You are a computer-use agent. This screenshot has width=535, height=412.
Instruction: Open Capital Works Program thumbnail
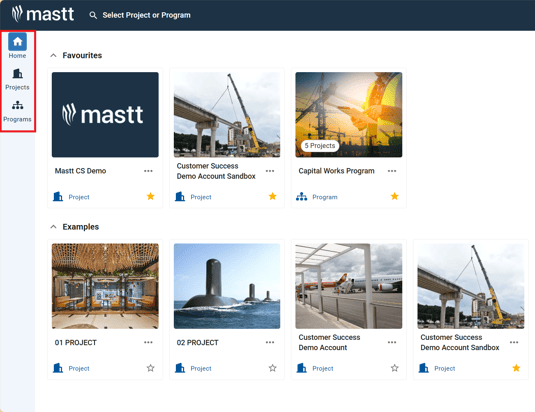[349, 115]
